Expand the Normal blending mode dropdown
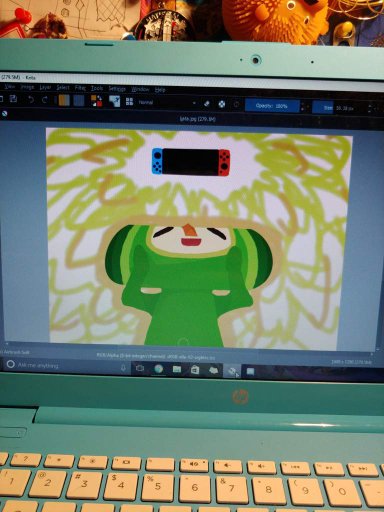 pyautogui.click(x=167, y=103)
